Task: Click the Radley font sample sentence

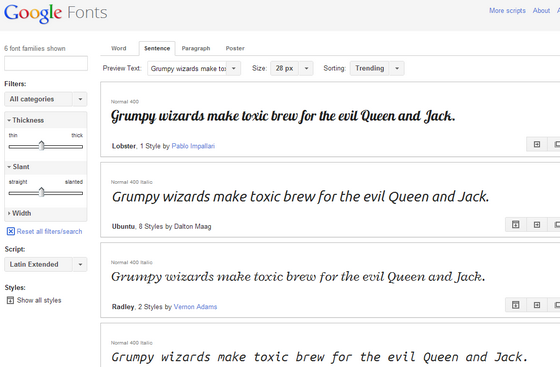Action: (x=298, y=277)
